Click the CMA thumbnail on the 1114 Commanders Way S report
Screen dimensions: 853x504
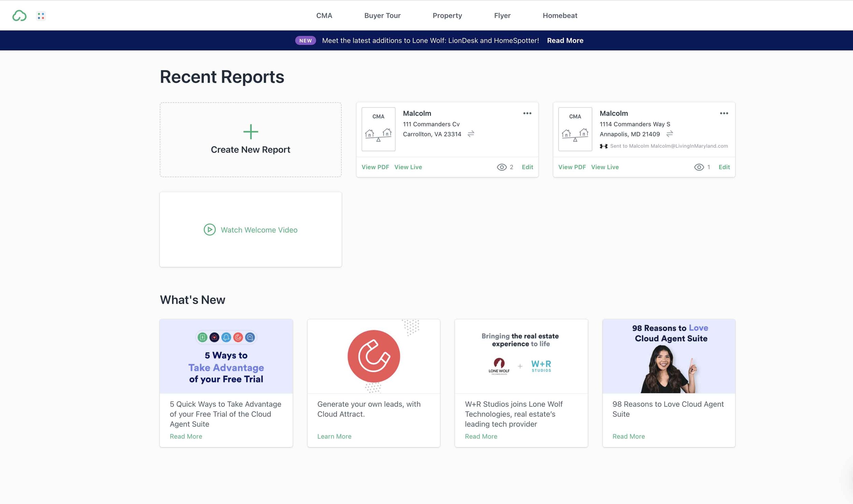tap(575, 129)
